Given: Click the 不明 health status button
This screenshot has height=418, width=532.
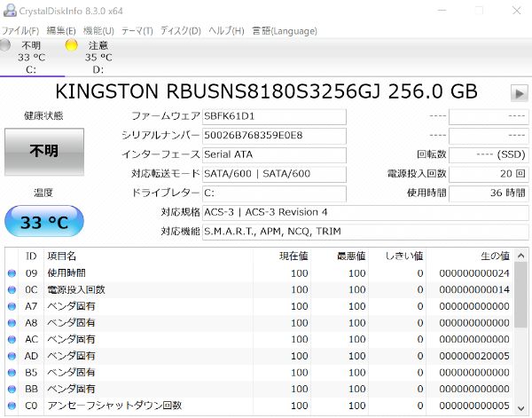Looking at the screenshot, I should tap(44, 152).
